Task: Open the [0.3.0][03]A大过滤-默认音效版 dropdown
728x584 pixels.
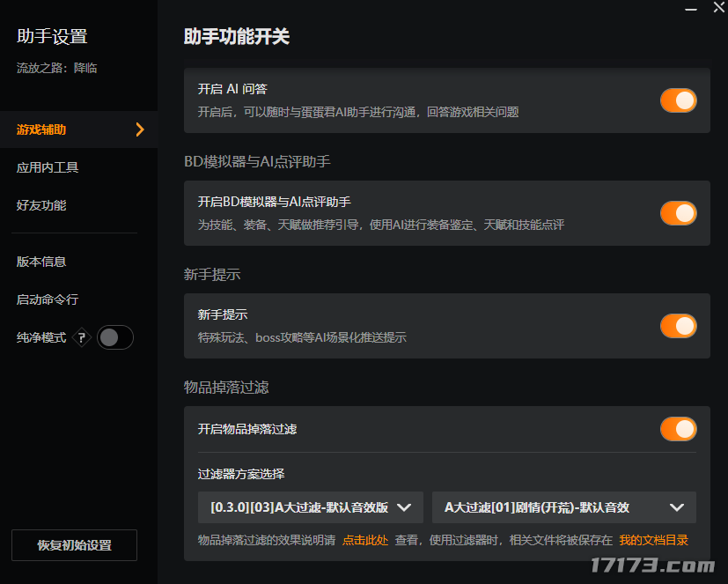Action: click(311, 507)
